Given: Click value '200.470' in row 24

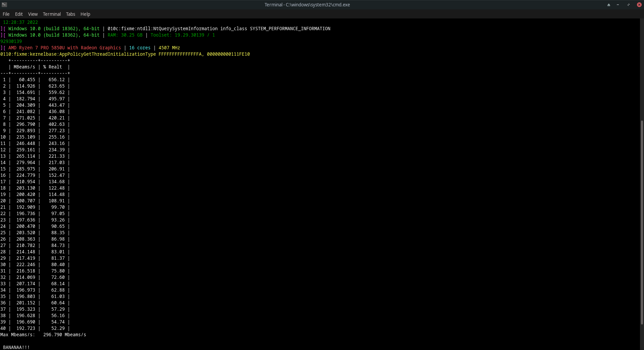Looking at the screenshot, I should click(26, 226).
